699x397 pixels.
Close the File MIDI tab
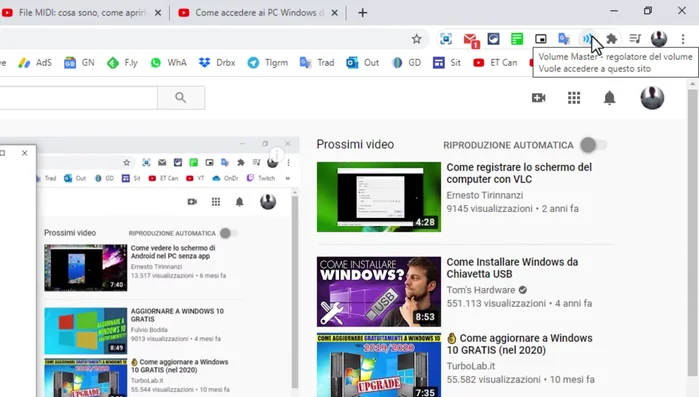coord(158,13)
